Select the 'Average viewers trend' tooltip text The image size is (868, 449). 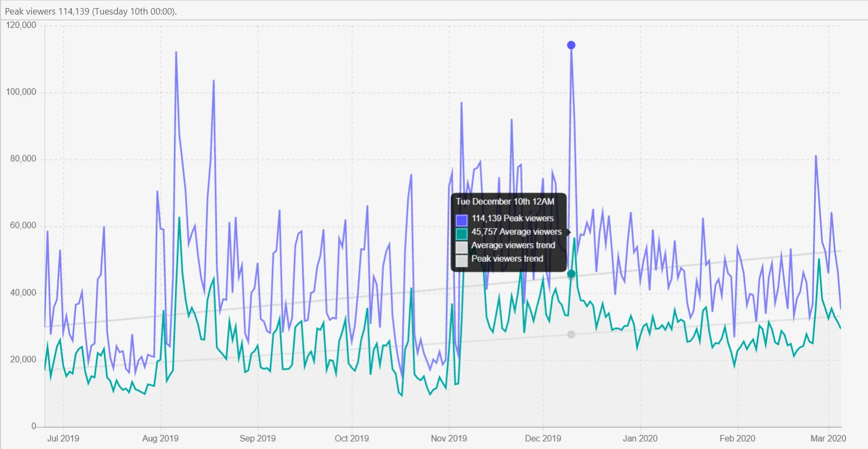513,245
